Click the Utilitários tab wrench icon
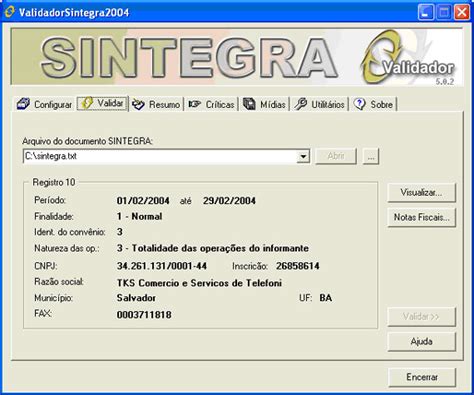474x395 pixels. (x=300, y=104)
